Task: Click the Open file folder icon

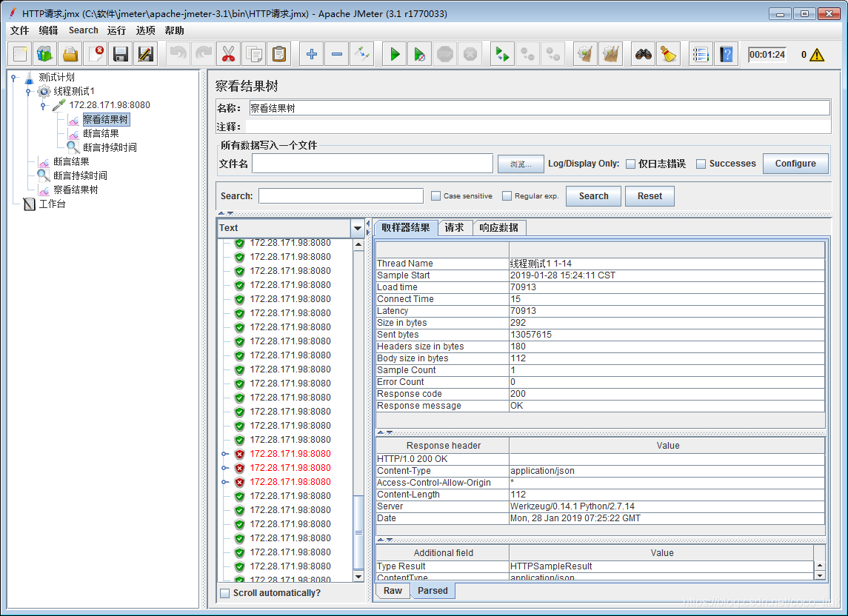Action: point(70,54)
